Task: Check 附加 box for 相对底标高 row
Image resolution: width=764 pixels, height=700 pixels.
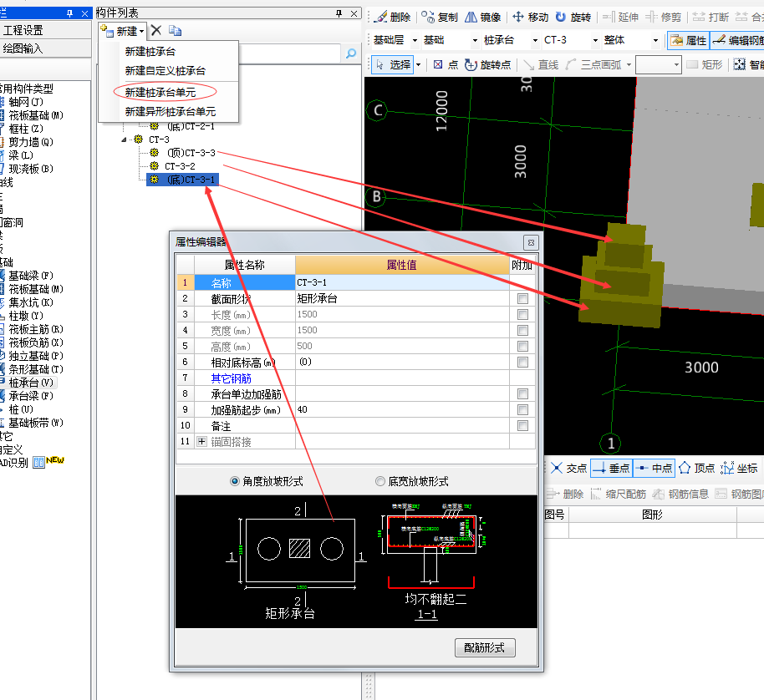Action: (x=522, y=363)
